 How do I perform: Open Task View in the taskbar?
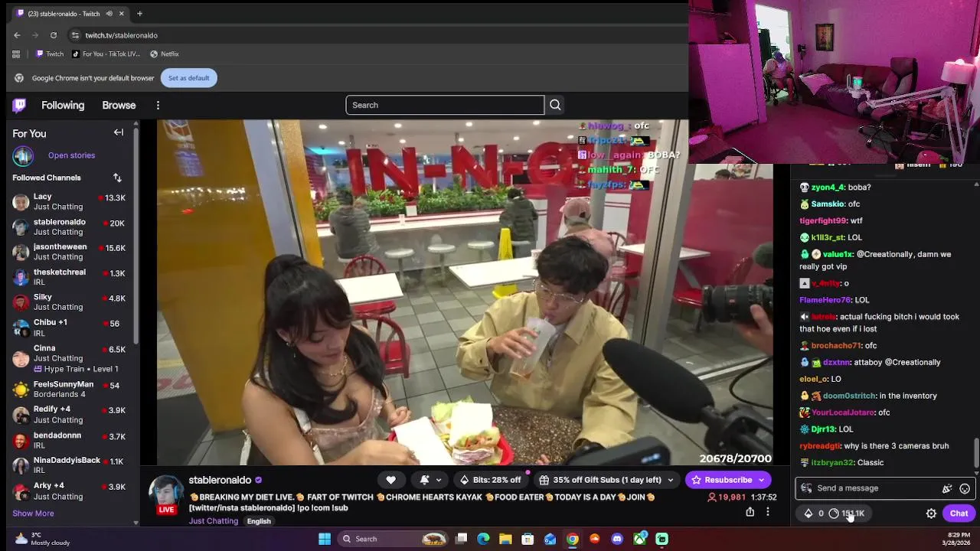[461, 539]
